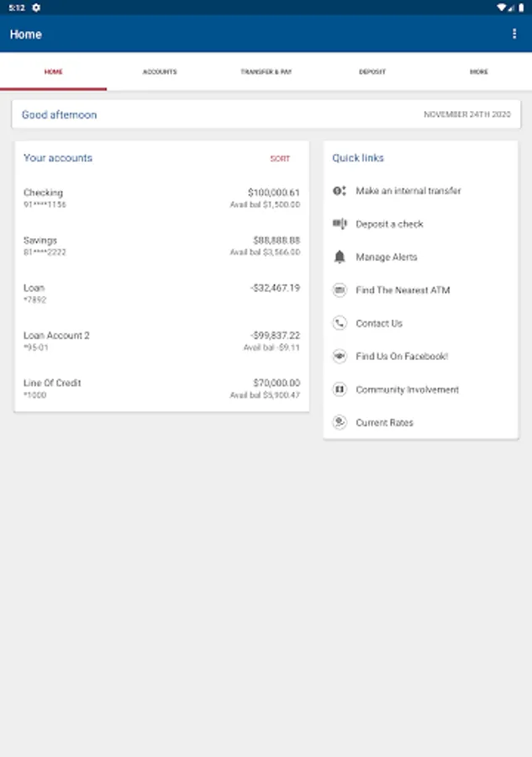Click the Community Involvement icon

340,389
